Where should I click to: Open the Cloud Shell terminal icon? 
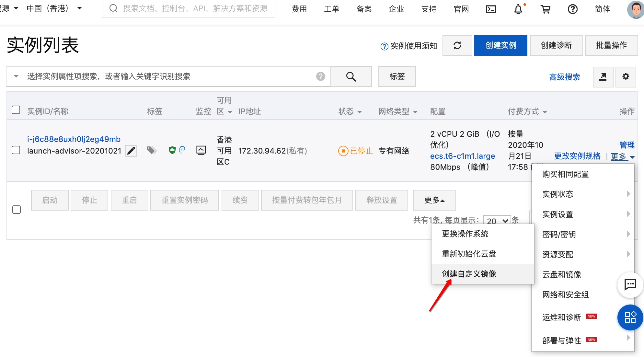tap(491, 9)
